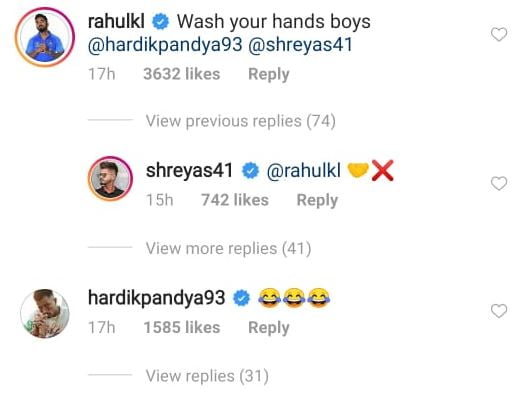Click the shreyas41 username
The width and height of the screenshot is (520, 416).
coord(189,171)
